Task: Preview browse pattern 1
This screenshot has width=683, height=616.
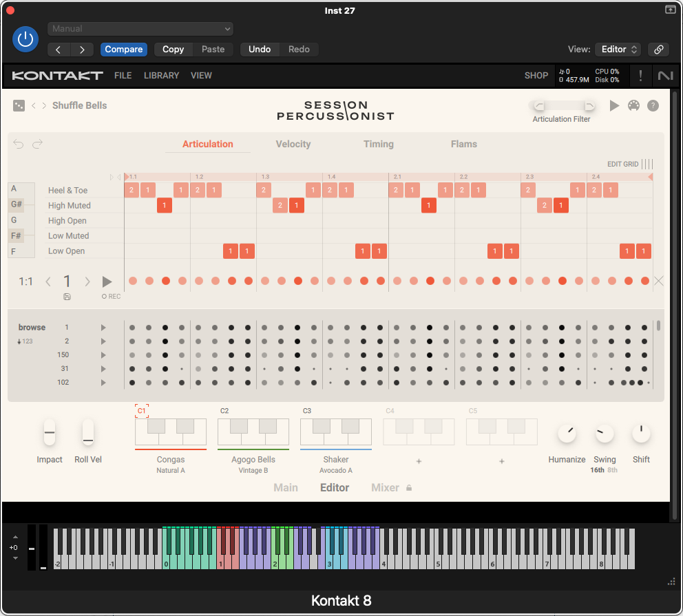Action: pos(103,328)
